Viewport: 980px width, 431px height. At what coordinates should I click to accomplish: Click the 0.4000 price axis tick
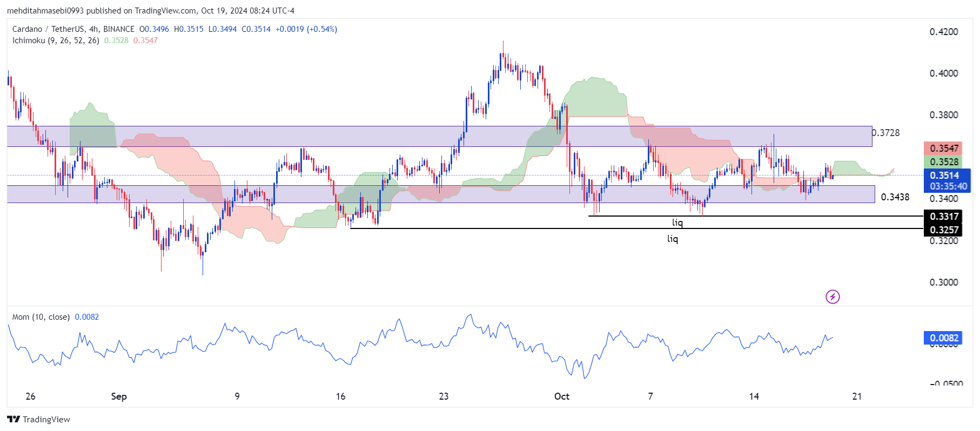pos(943,73)
